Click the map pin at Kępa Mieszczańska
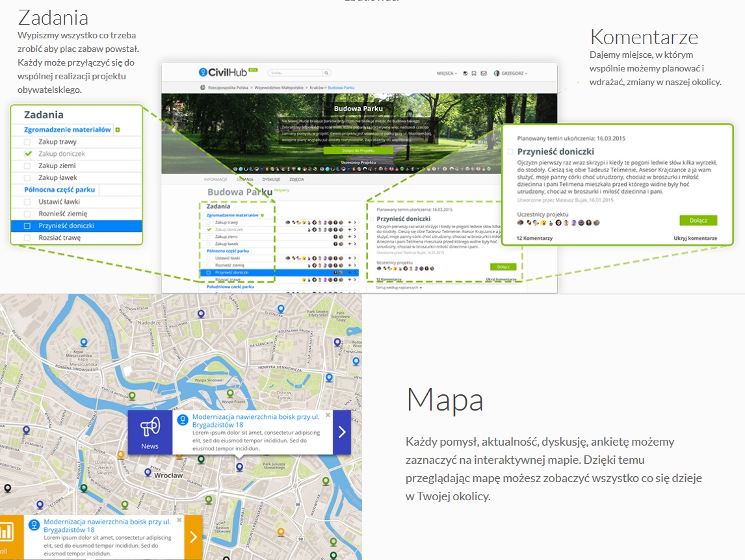Screen dimensions: 745x560 pyautogui.click(x=83, y=342)
